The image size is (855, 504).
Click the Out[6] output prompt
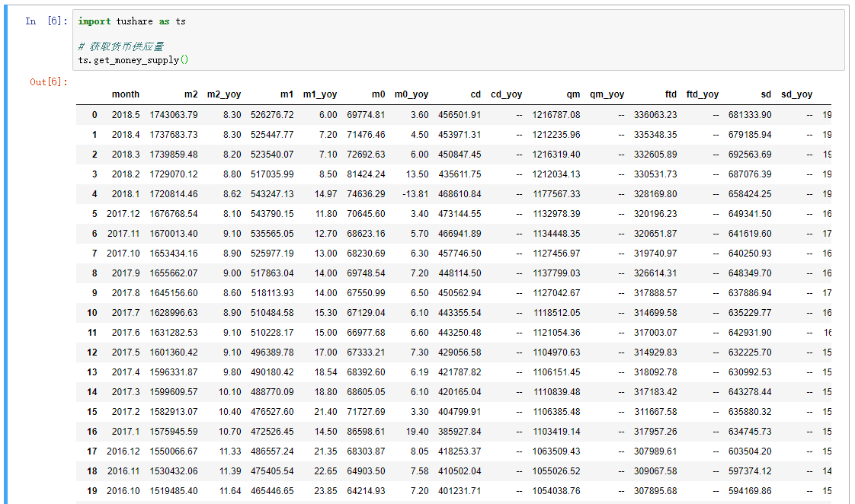(x=49, y=81)
